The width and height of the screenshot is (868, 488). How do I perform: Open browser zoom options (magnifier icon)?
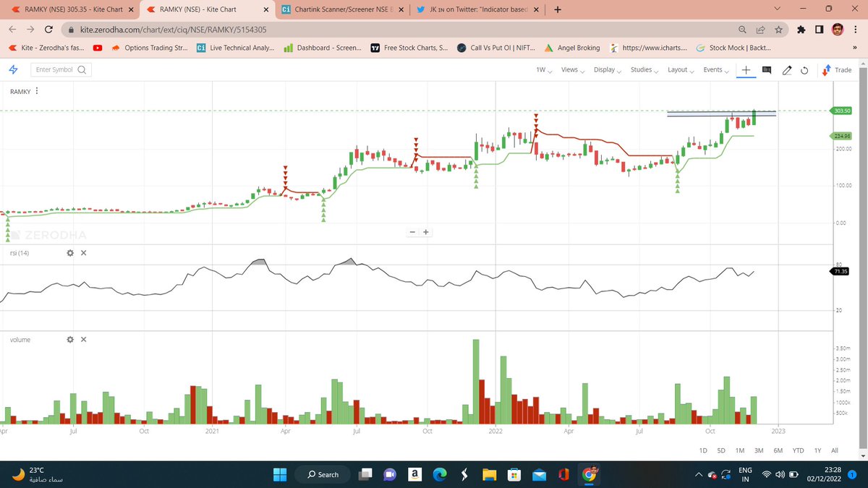tap(743, 30)
